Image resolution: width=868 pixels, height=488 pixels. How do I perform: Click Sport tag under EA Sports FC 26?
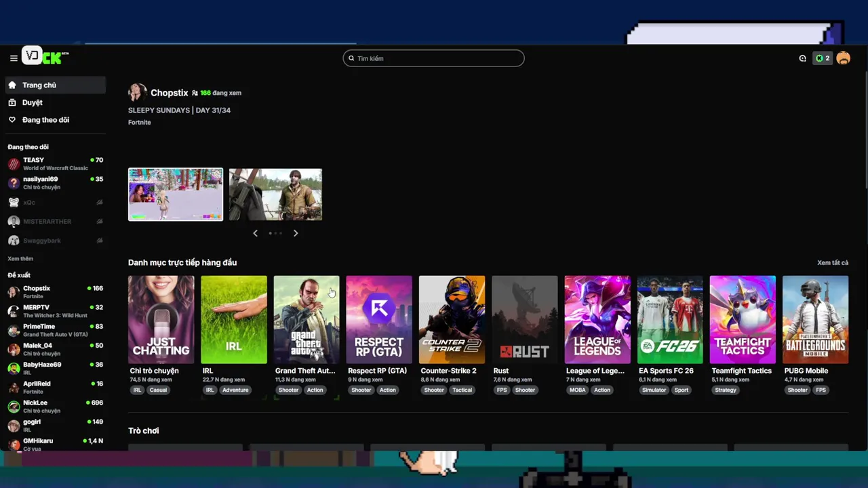(x=682, y=390)
